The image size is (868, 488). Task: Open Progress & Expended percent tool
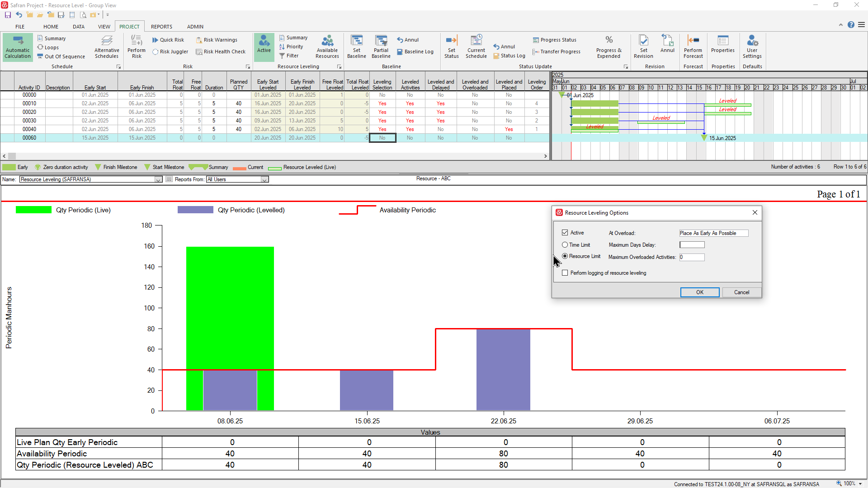(x=609, y=47)
